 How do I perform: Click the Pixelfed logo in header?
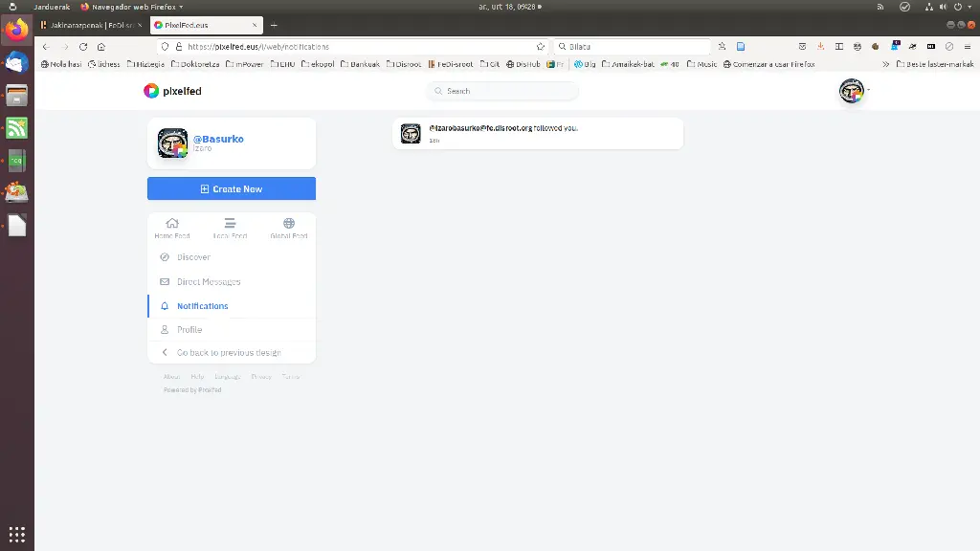point(172,91)
